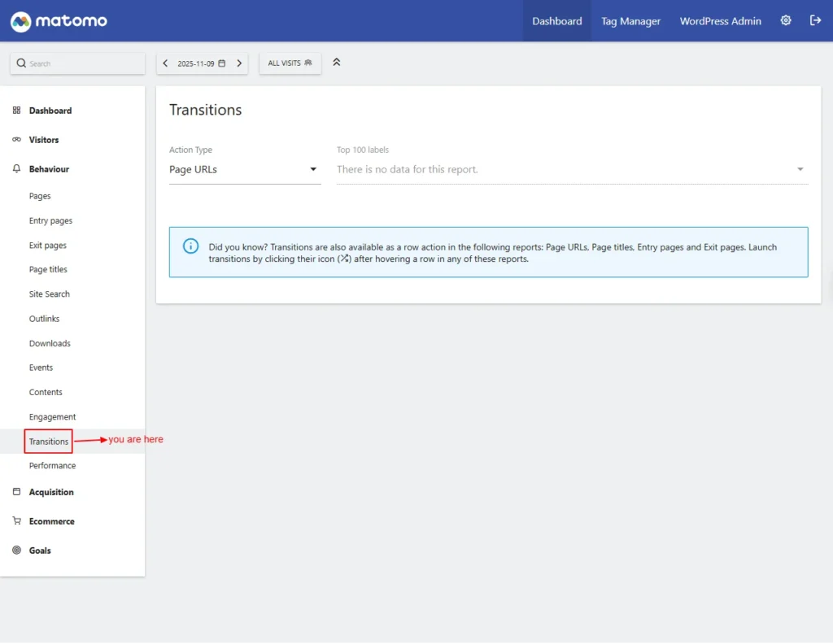Open settings via the gear icon
The height and width of the screenshot is (644, 833).
(786, 21)
